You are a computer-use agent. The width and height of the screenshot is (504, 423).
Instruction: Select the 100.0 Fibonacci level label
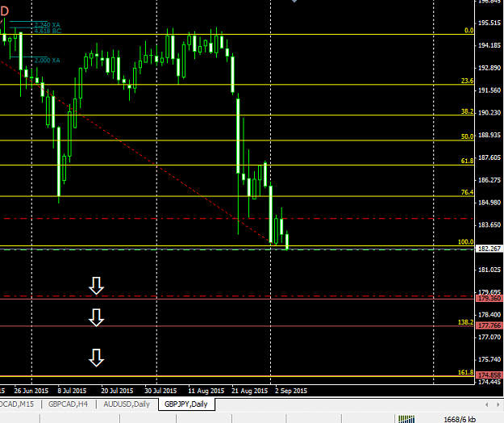[x=466, y=241]
